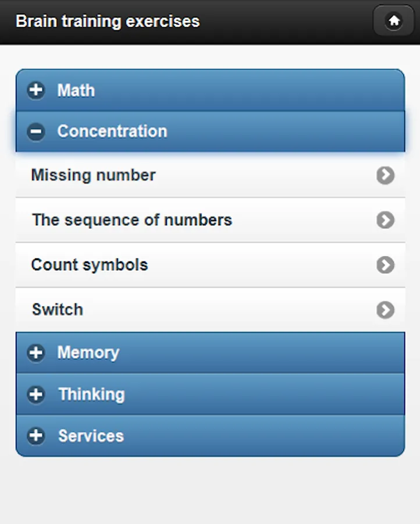
Task: Click the plus icon beside Services
Action: [x=36, y=436]
